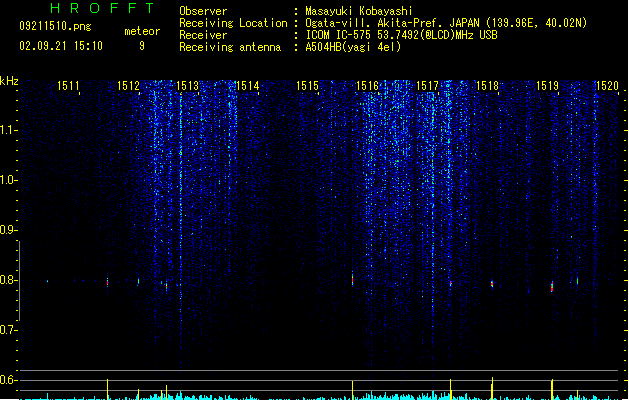This screenshot has height=400, width=629.
Task: Click the 0.8 kHz axis label
Action: point(8,280)
